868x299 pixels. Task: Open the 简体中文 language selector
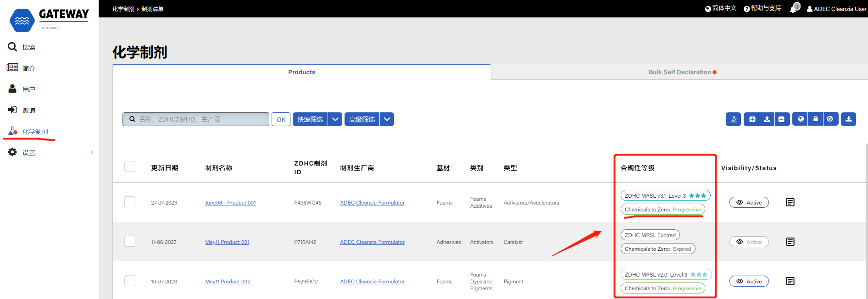tap(720, 8)
